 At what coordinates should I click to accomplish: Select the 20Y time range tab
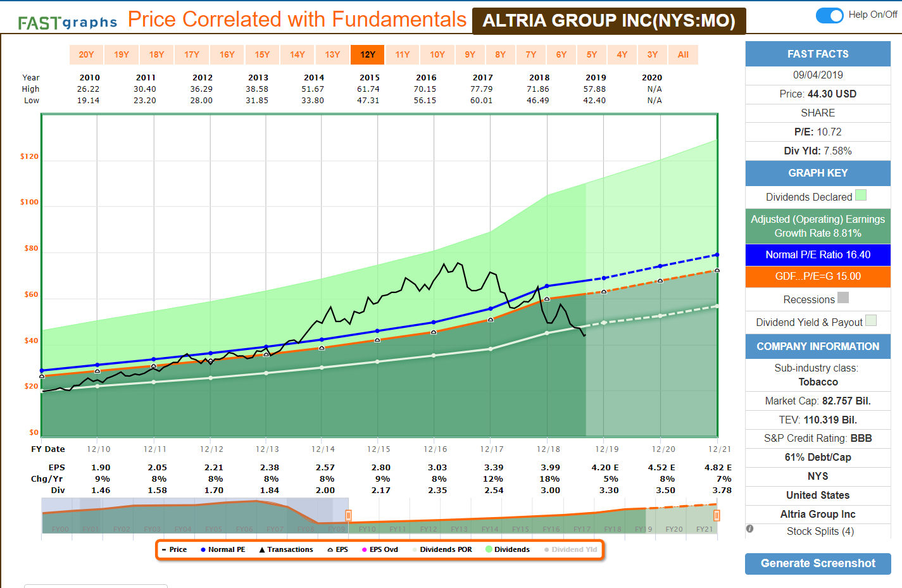tap(86, 54)
